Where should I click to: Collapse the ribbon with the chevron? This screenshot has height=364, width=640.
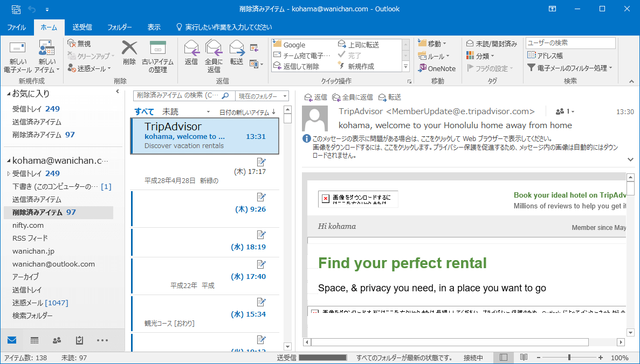(x=631, y=81)
